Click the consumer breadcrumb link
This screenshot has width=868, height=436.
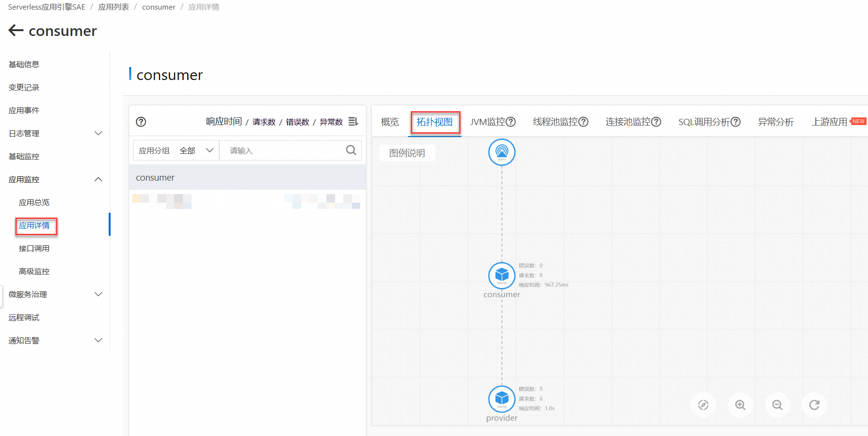click(x=158, y=7)
